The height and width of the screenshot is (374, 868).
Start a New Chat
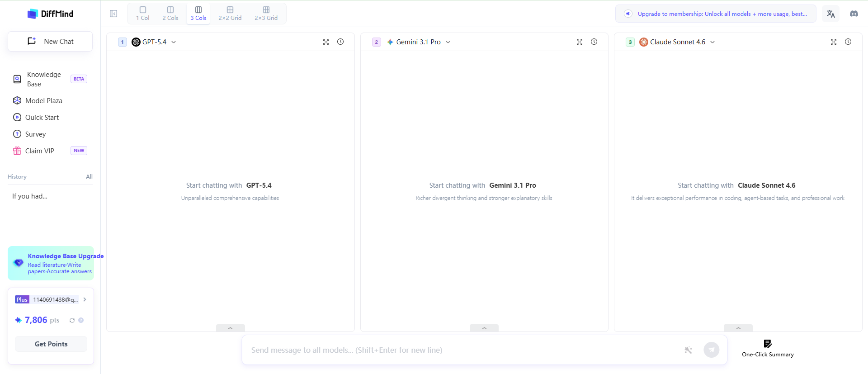pyautogui.click(x=50, y=41)
